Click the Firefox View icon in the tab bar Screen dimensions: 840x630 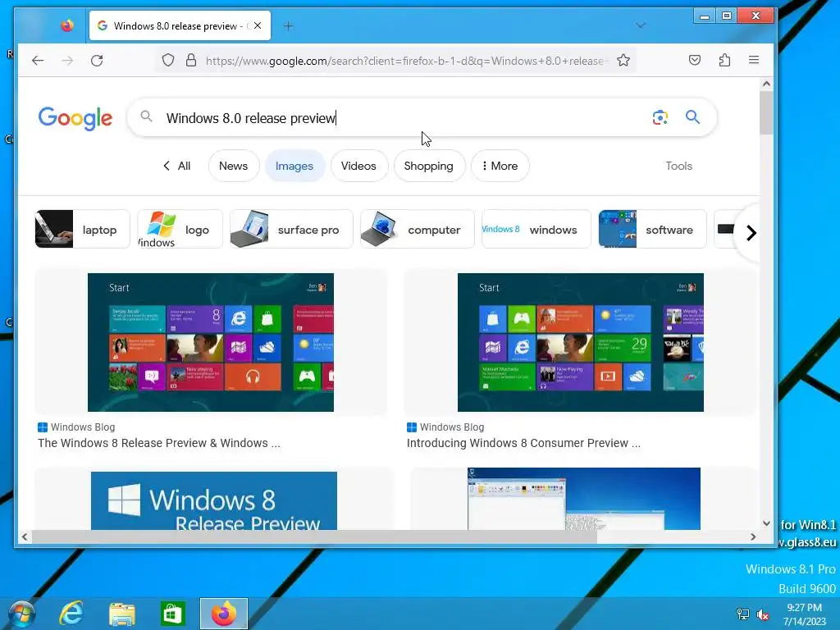(67, 25)
